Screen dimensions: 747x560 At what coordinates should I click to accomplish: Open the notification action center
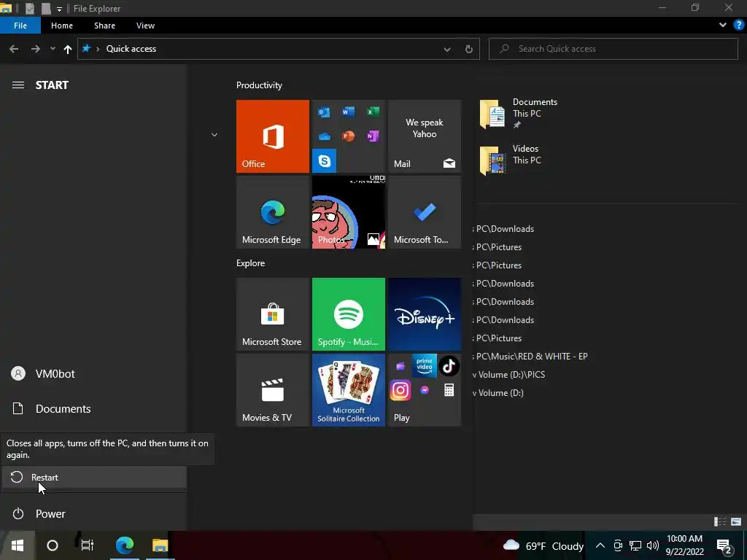(724, 546)
